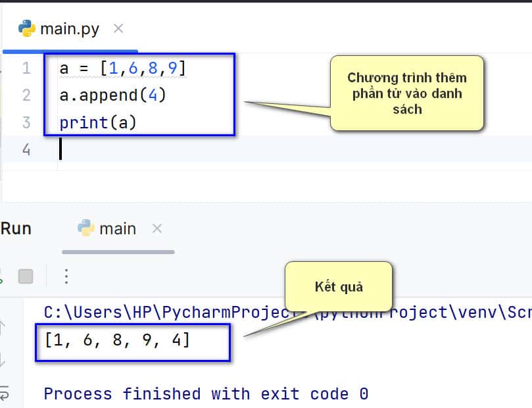Click line number 2 in the gutter
The image size is (532, 408).
click(26, 95)
